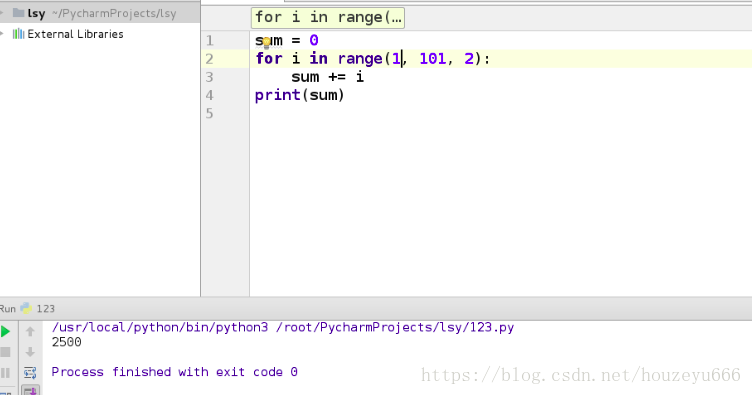Click the 2500 output in console
The height and width of the screenshot is (395, 752).
point(67,342)
